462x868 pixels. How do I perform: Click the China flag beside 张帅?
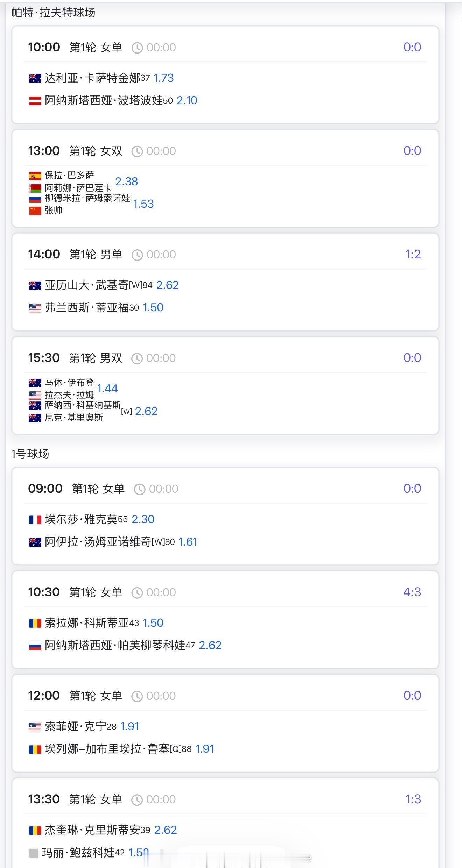[x=35, y=211]
